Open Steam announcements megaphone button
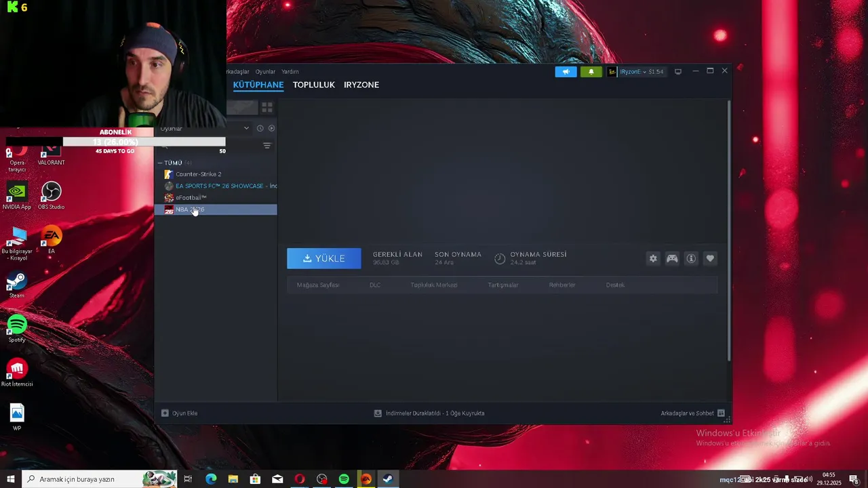The image size is (868, 488). [566, 72]
